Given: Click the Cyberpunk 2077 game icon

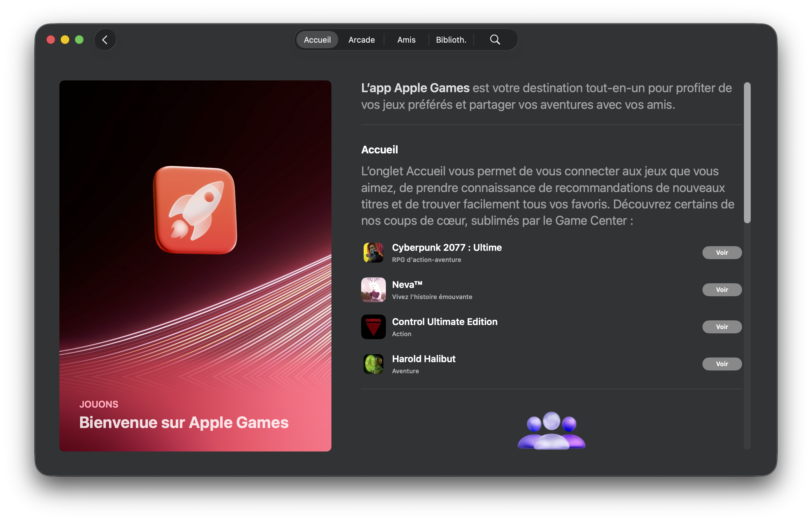Looking at the screenshot, I should 373,253.
